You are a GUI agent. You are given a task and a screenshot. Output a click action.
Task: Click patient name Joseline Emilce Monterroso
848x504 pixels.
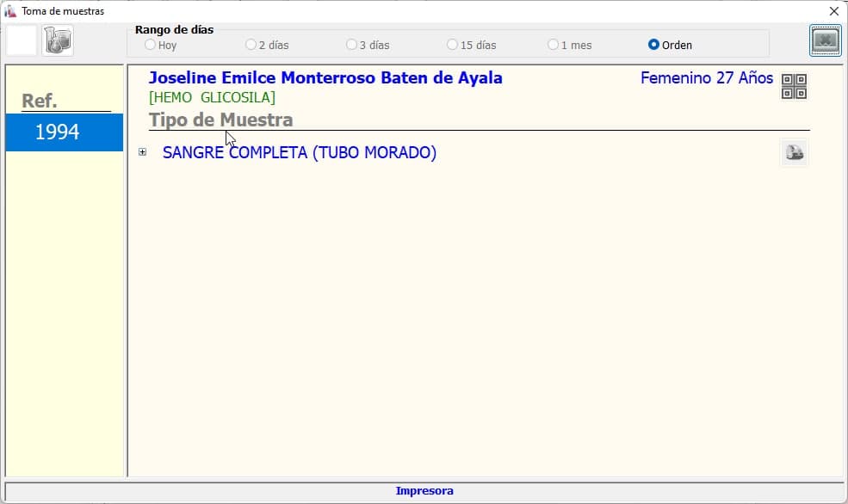click(325, 78)
